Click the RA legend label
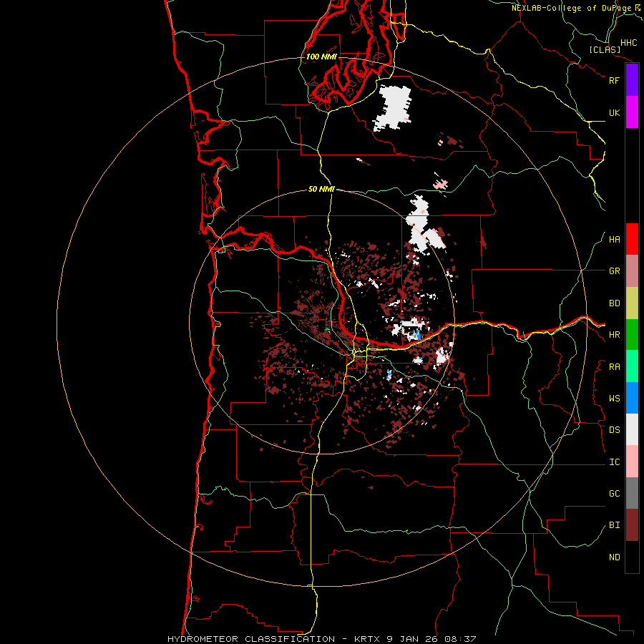The image size is (644, 644). (614, 367)
